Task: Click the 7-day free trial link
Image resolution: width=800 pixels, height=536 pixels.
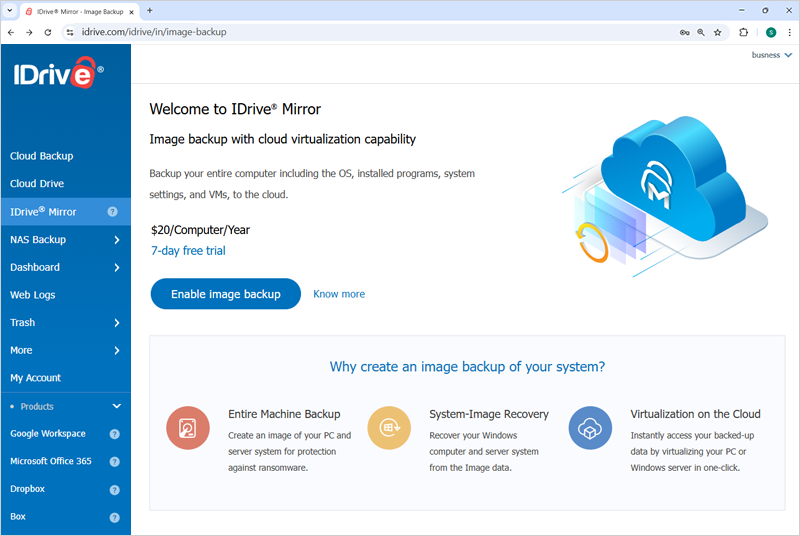Action: [x=188, y=251]
